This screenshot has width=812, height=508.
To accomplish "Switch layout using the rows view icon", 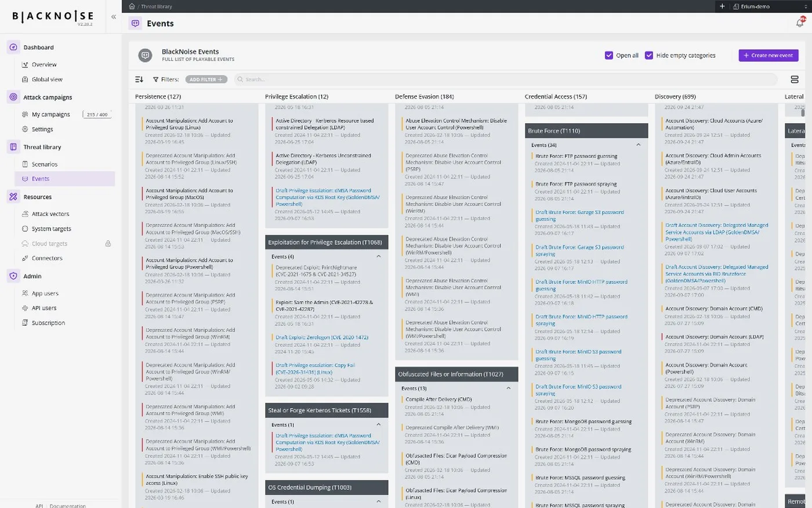I will pos(795,80).
